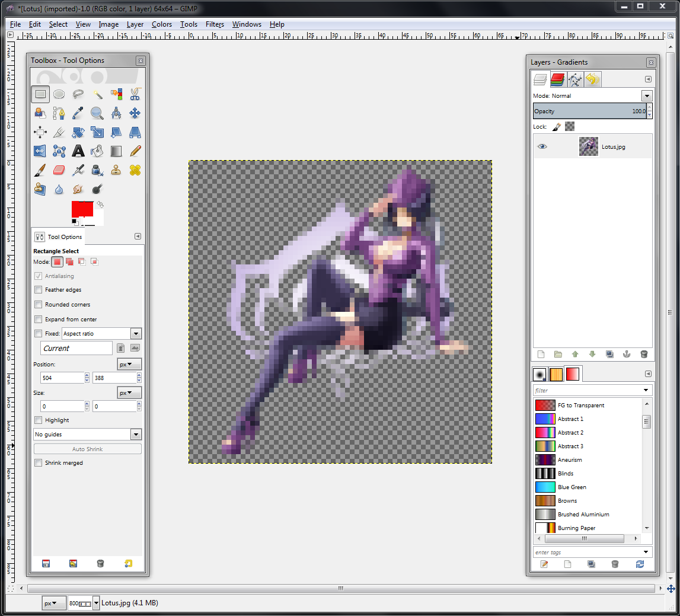Toggle Shrink merged checkbox
680x616 pixels.
tap(38, 463)
